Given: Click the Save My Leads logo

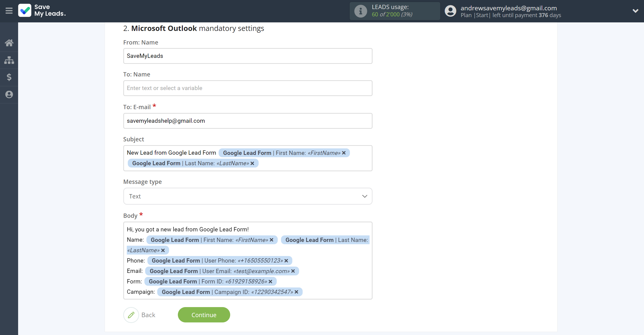Looking at the screenshot, I should point(42,11).
